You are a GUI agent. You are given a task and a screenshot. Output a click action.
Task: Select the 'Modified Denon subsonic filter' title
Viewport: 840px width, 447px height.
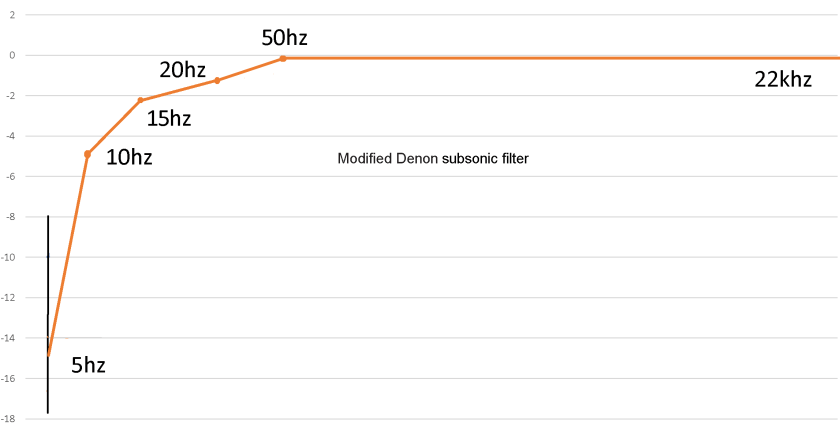[x=432, y=158]
